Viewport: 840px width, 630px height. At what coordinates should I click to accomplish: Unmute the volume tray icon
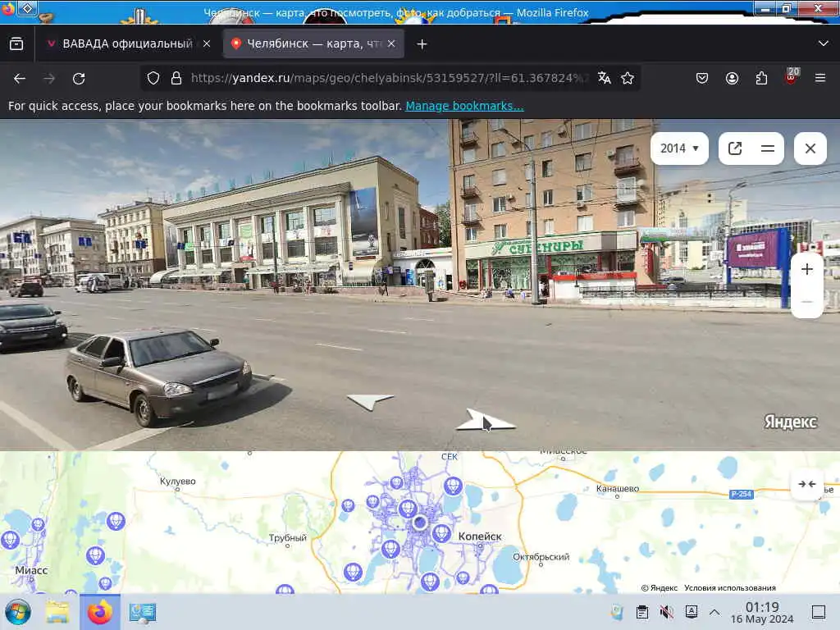pos(666,612)
